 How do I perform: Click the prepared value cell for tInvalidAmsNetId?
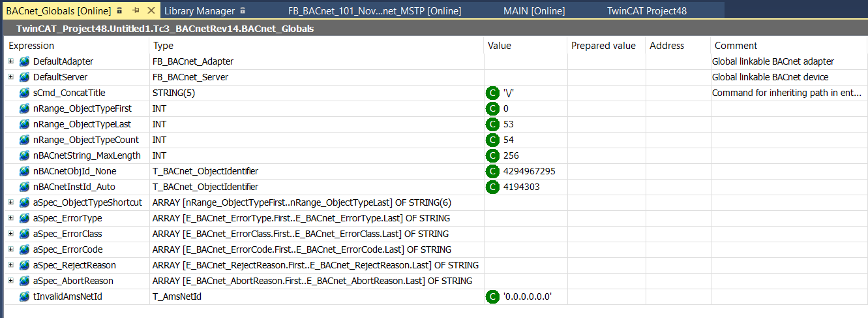click(x=606, y=296)
